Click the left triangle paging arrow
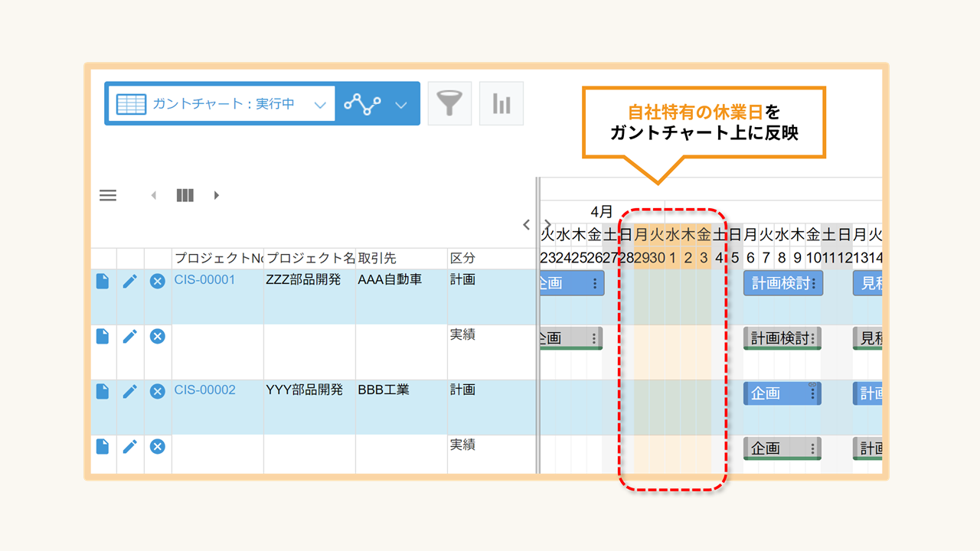 [154, 195]
